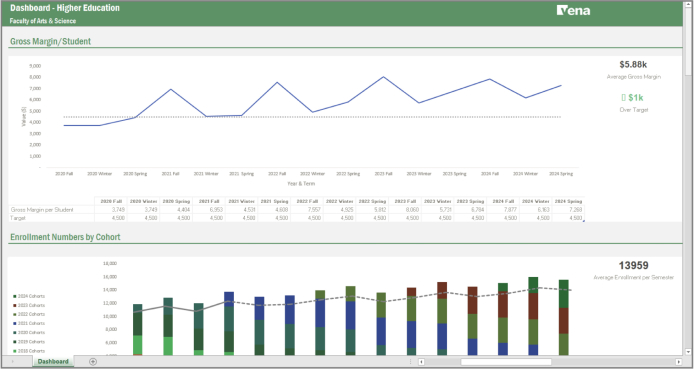Click the Faculty of Arts & Science subtitle

(43, 21)
